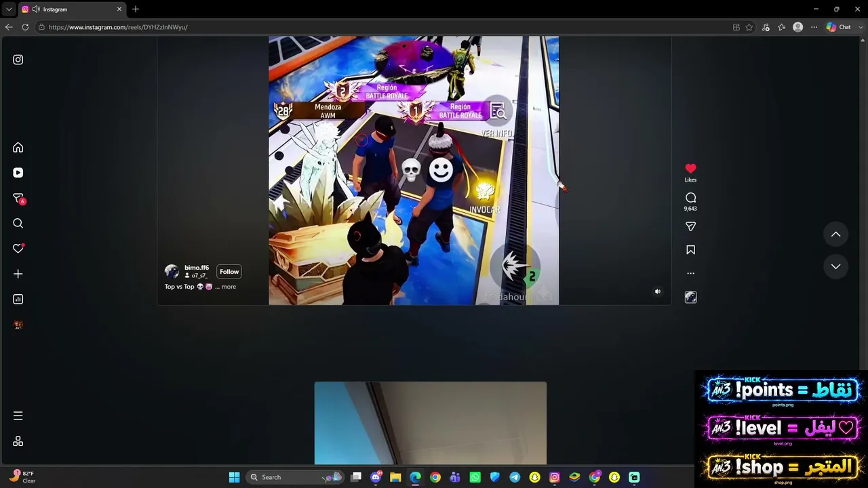This screenshot has height=488, width=868.
Task: Go to Home in Instagram sidebar
Action: 18,148
